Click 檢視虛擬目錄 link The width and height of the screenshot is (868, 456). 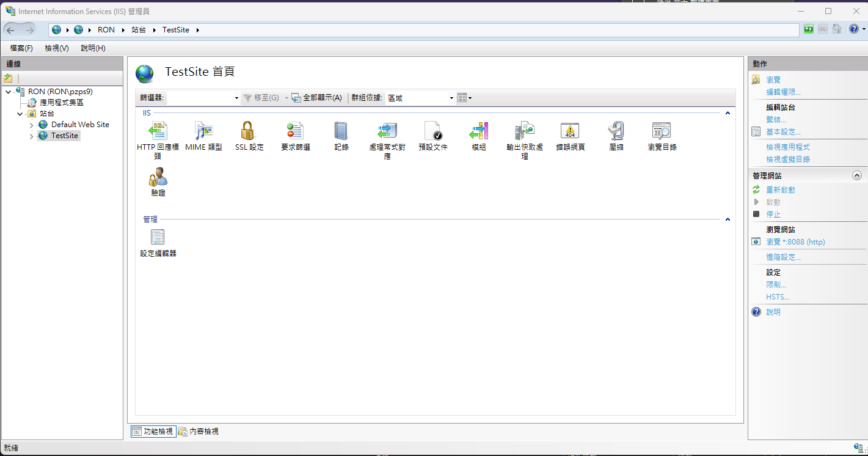click(788, 160)
